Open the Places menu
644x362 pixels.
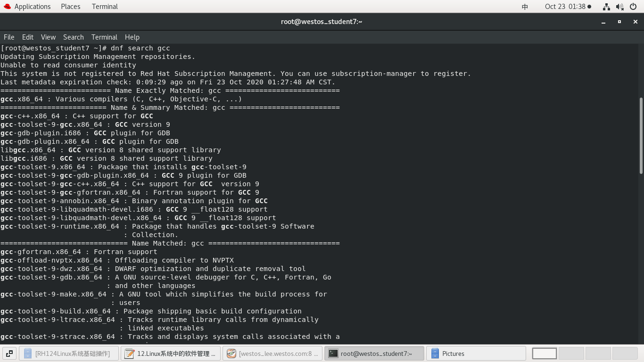coord(70,7)
